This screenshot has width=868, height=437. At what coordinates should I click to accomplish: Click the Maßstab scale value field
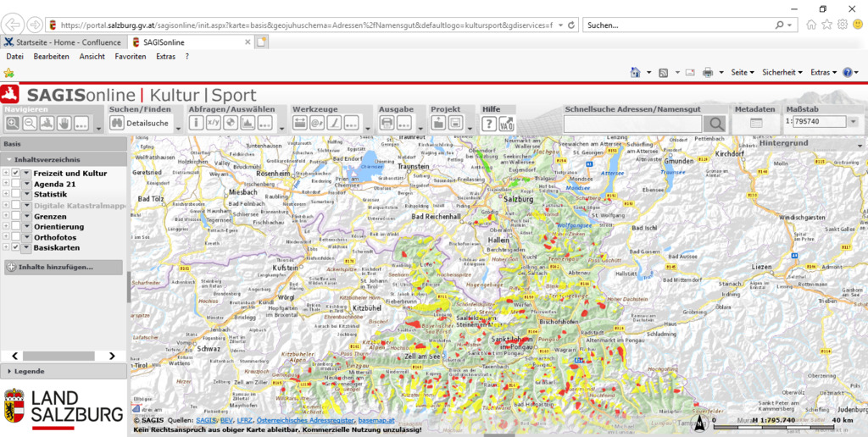820,122
